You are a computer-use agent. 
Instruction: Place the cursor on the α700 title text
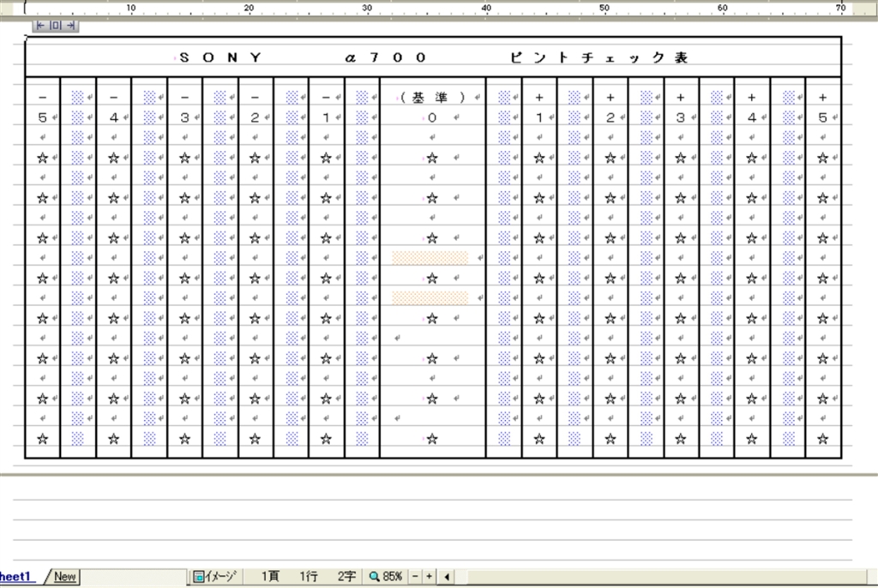(x=386, y=57)
